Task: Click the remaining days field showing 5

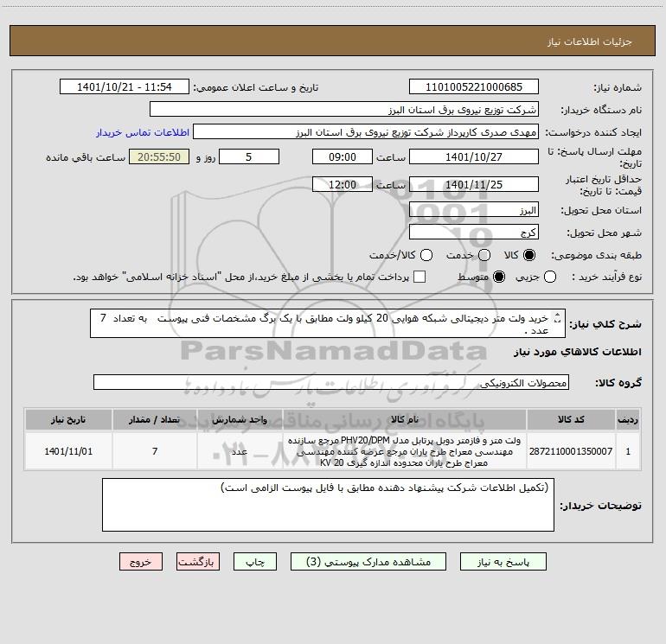Action: pos(249,156)
